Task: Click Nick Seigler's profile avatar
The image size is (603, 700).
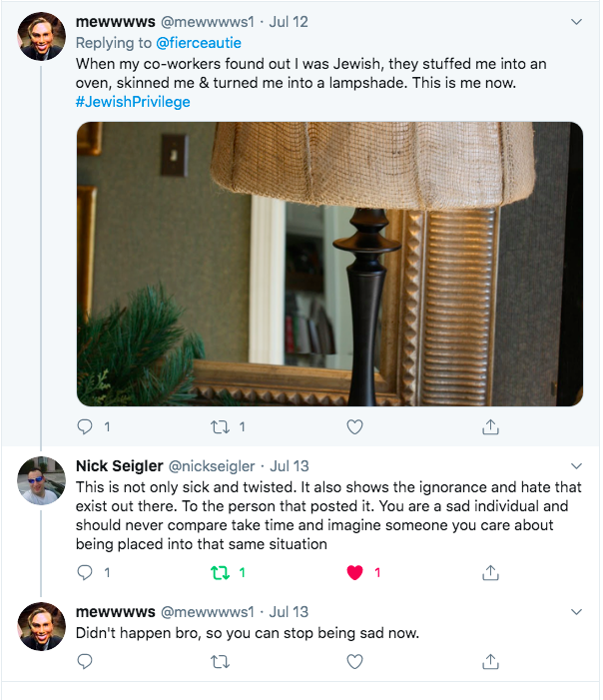Action: pyautogui.click(x=42, y=480)
